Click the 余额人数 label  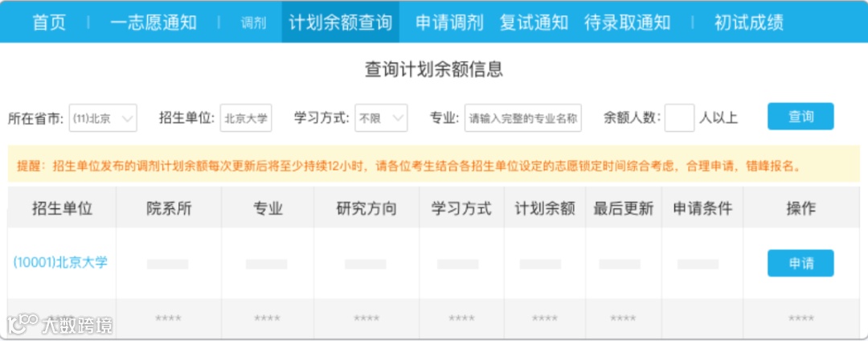pos(633,118)
